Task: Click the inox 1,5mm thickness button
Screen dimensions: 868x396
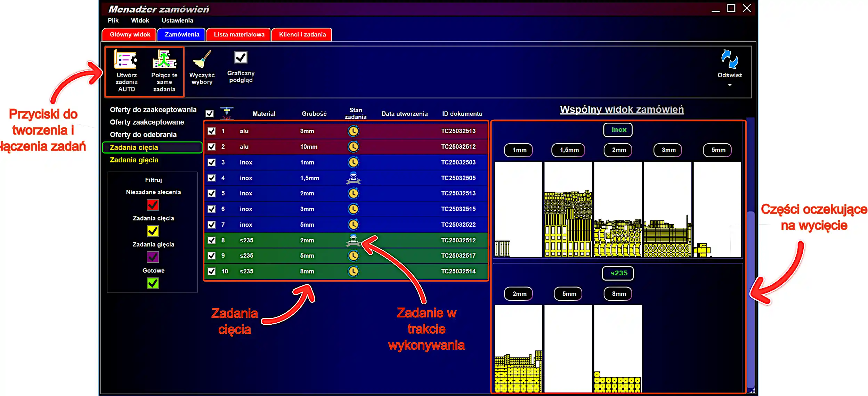Action: (x=569, y=150)
